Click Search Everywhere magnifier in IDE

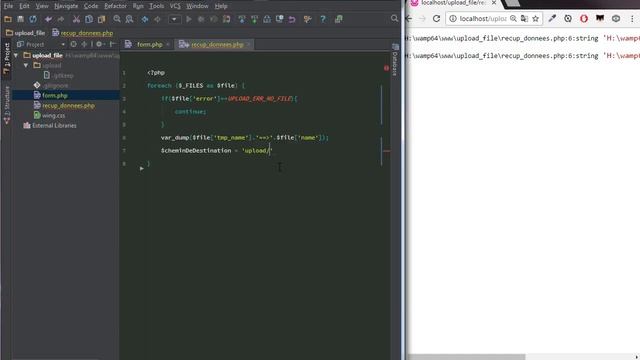click(394, 18)
